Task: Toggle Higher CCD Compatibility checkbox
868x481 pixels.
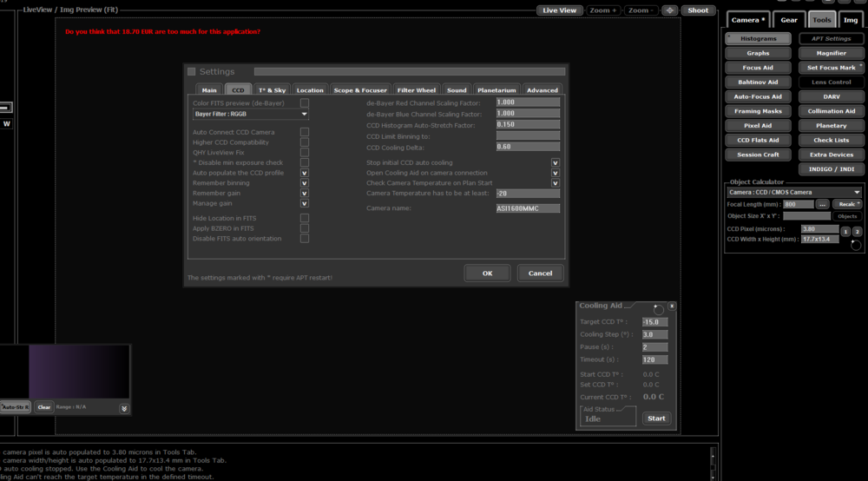Action: coord(305,142)
